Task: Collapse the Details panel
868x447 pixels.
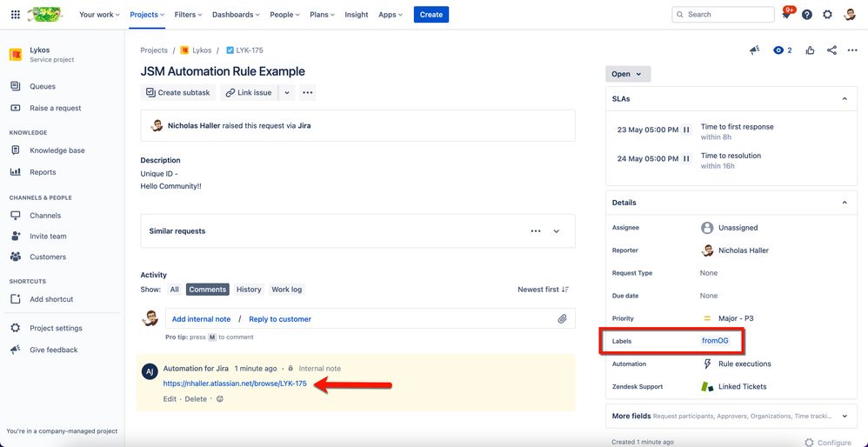Action: 845,203
